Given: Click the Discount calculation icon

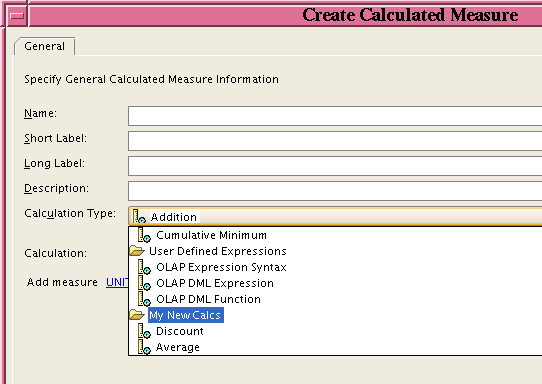Looking at the screenshot, I should click(144, 331).
